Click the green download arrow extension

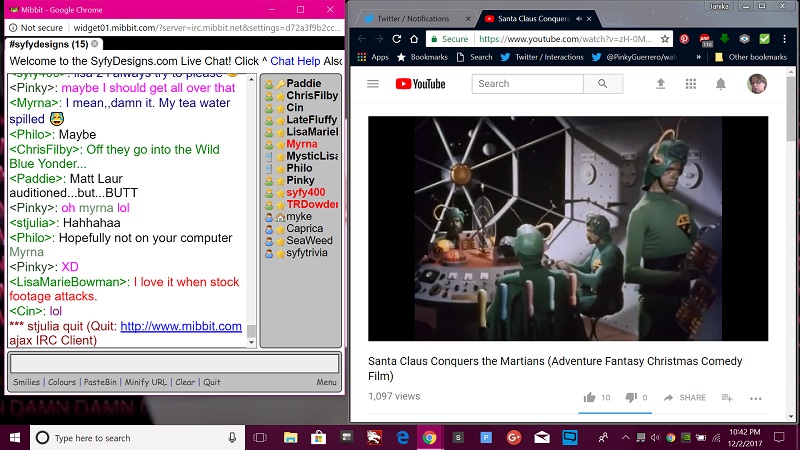coord(724,39)
